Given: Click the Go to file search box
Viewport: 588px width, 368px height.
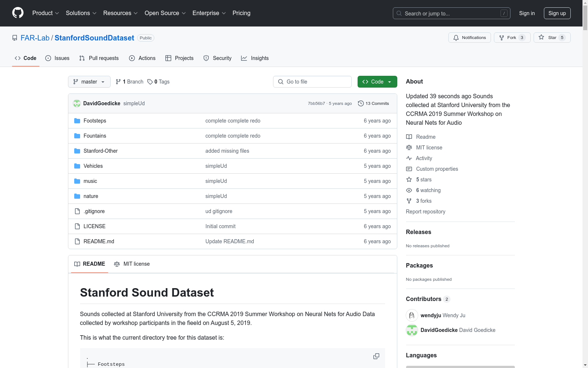Looking at the screenshot, I should (x=312, y=82).
